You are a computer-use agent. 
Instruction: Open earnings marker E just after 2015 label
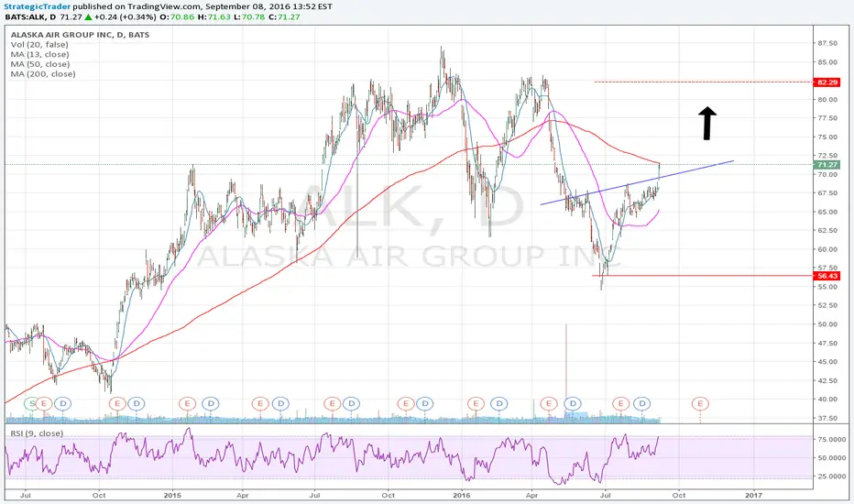(x=187, y=404)
